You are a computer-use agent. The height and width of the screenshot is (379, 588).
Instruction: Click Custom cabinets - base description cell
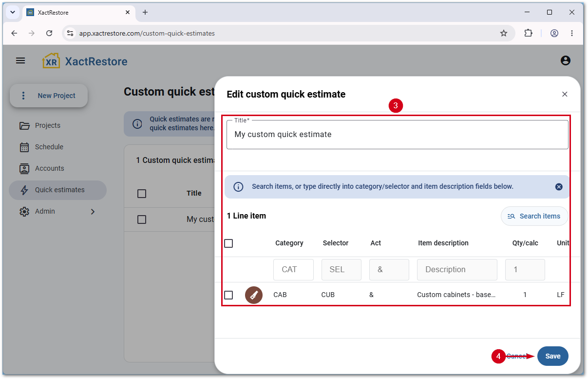coord(456,295)
